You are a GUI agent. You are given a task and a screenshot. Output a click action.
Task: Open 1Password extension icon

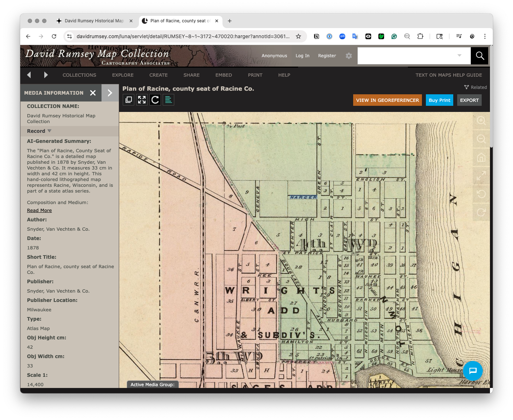pyautogui.click(x=329, y=36)
